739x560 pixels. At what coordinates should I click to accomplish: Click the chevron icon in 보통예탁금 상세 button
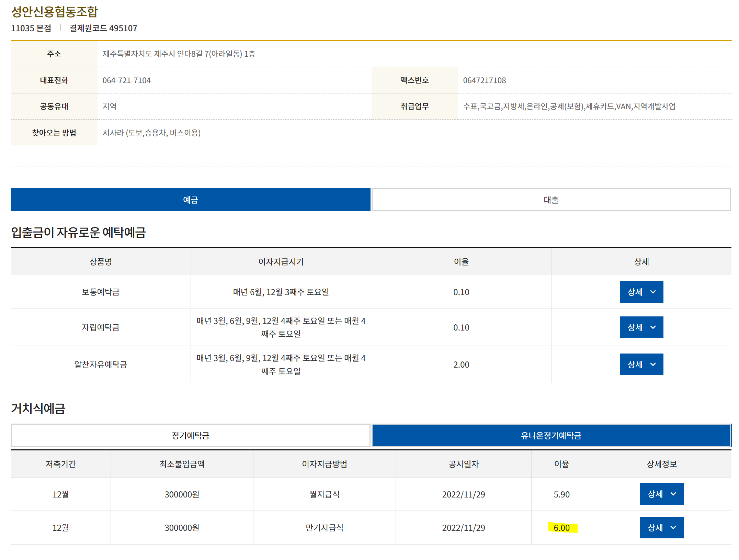pos(653,292)
